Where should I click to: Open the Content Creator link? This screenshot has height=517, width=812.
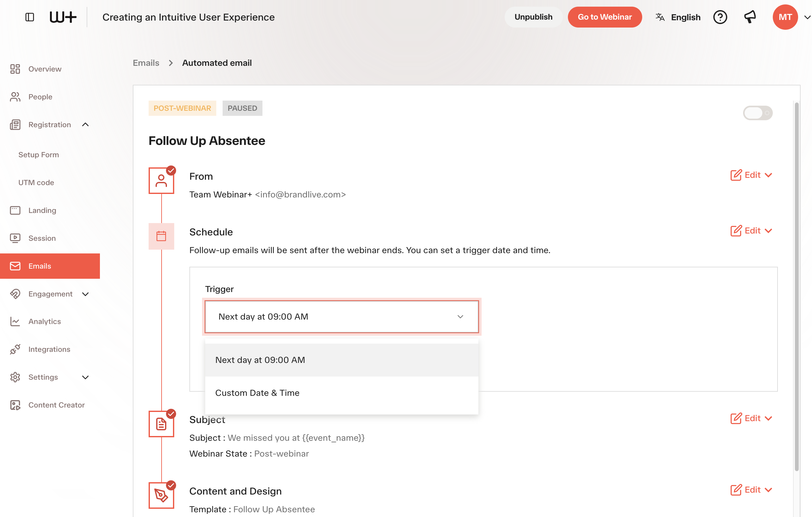coord(56,405)
